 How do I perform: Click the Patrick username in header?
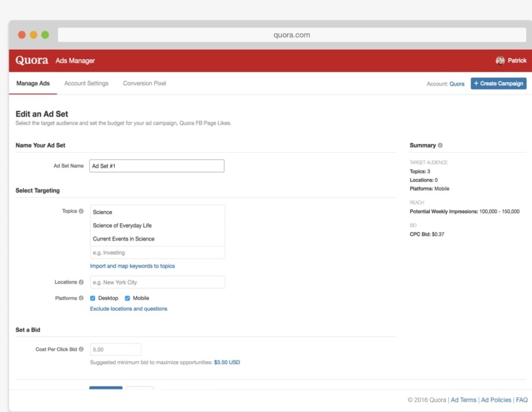(x=517, y=60)
